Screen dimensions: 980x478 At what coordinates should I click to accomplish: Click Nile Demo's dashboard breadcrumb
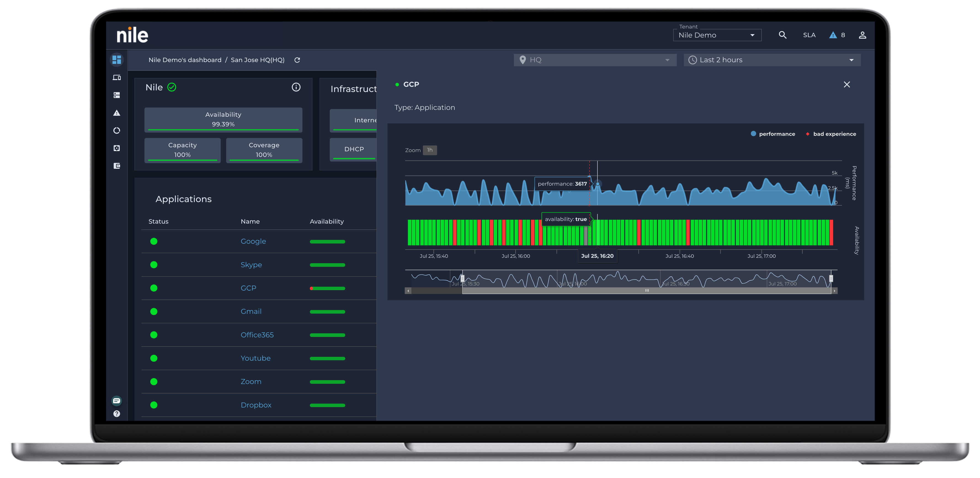tap(185, 60)
